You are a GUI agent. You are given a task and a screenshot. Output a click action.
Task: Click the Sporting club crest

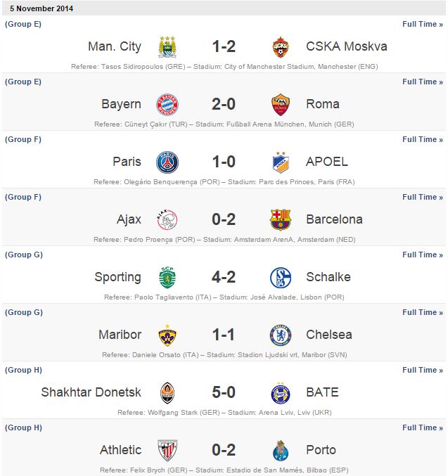pyautogui.click(x=167, y=278)
